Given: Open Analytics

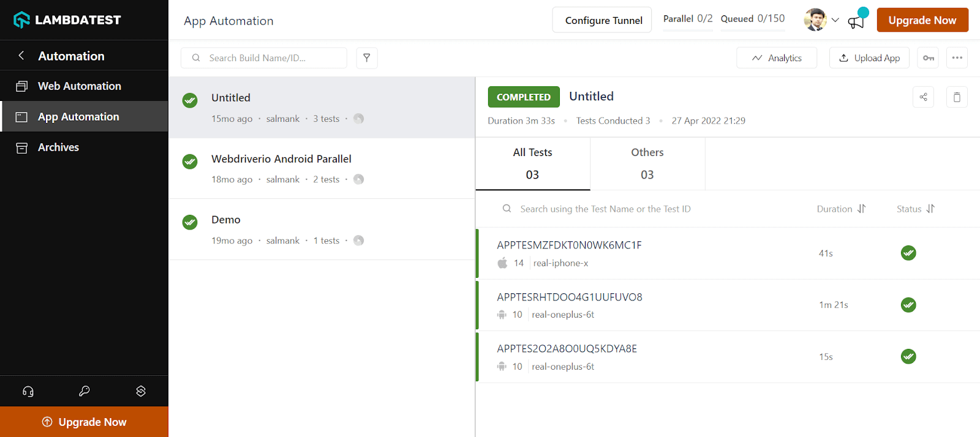Looking at the screenshot, I should click(x=777, y=58).
